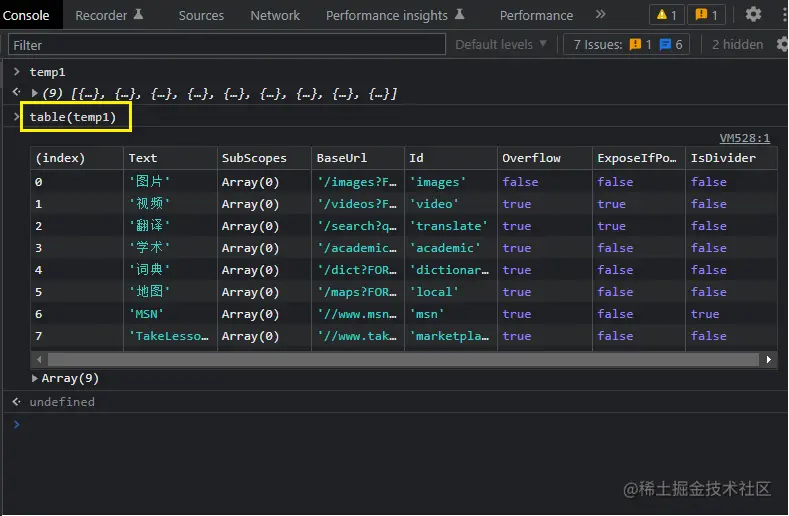The height and width of the screenshot is (516, 789).
Task: Click the Filter input field
Action: pyautogui.click(x=227, y=45)
